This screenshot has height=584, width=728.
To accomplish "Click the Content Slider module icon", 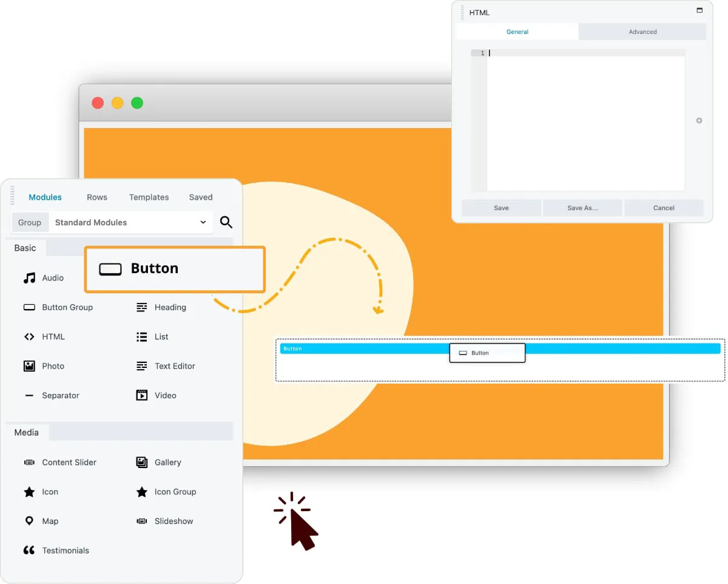I will 29,462.
